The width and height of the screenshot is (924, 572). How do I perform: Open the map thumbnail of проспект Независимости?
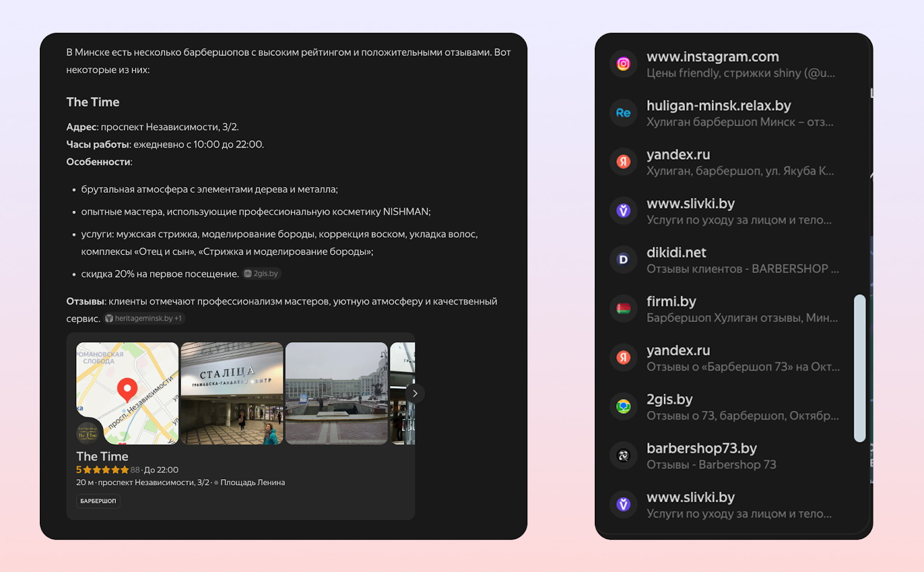[127, 394]
